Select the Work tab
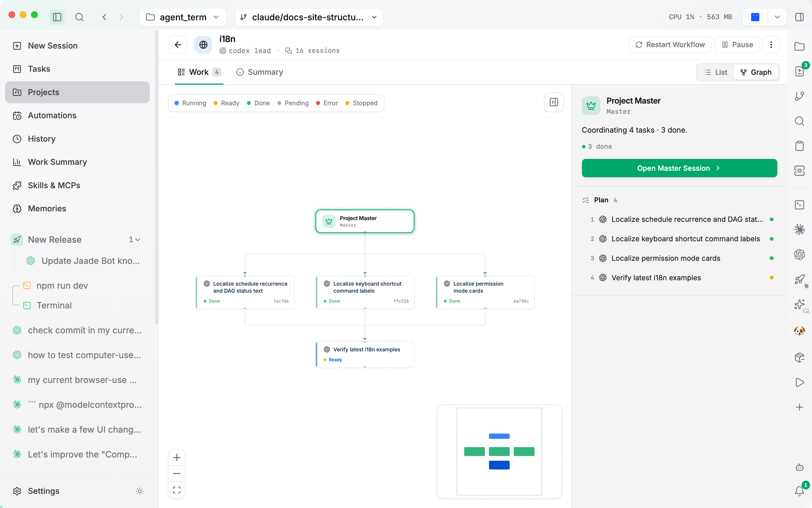This screenshot has width=812, height=508. point(199,72)
